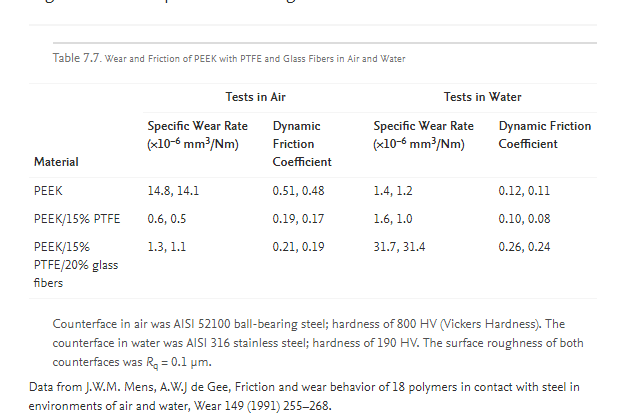Click the '0.51, 0.48' friction cell

pos(298,190)
